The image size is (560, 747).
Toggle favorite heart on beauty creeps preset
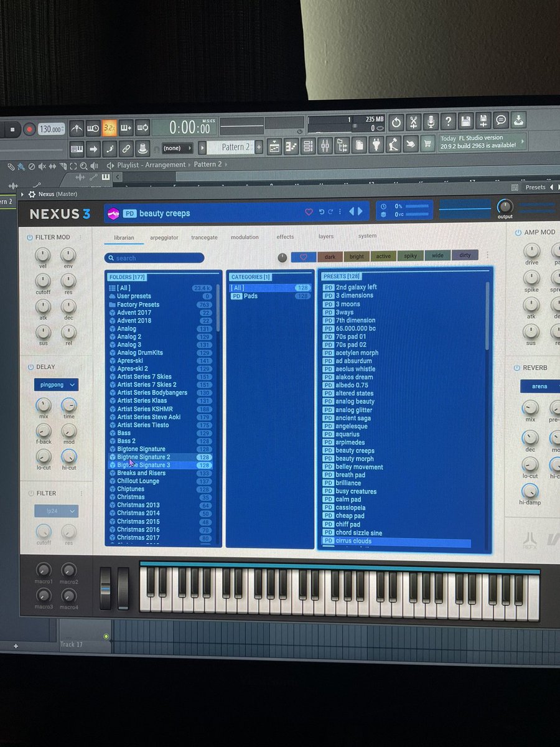pos(309,212)
